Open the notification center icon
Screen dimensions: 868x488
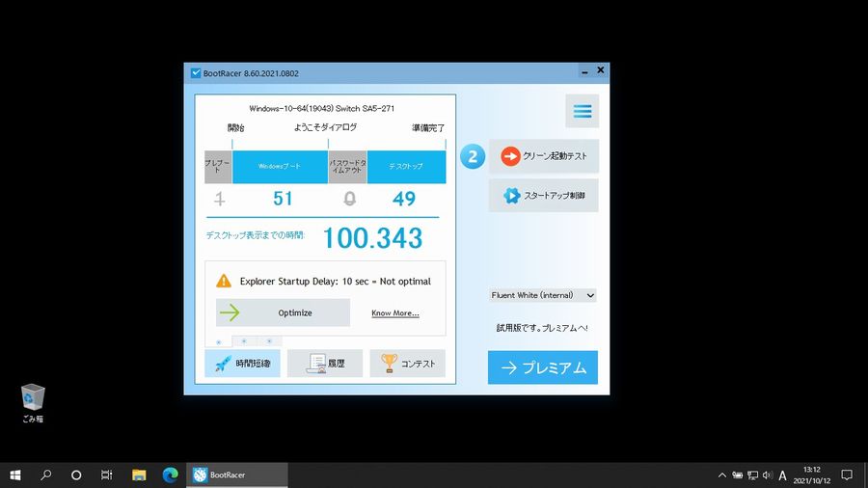click(x=847, y=474)
